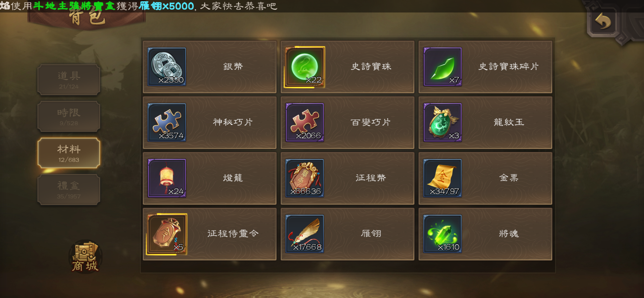The height and width of the screenshot is (298, 644).
Task: Select the blue 神秘巧片 puzzle piece
Action: (x=167, y=122)
